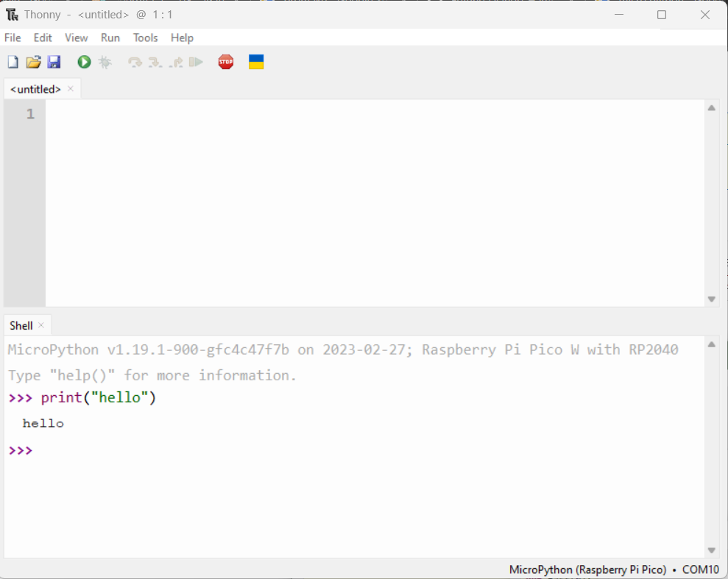Close the <untitled> editor tab
Viewport: 728px width, 579px height.
point(71,88)
